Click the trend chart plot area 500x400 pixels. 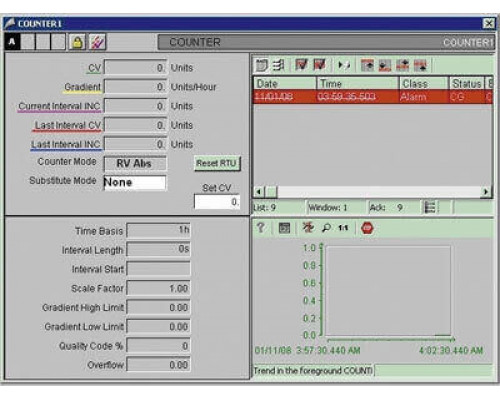point(388,291)
